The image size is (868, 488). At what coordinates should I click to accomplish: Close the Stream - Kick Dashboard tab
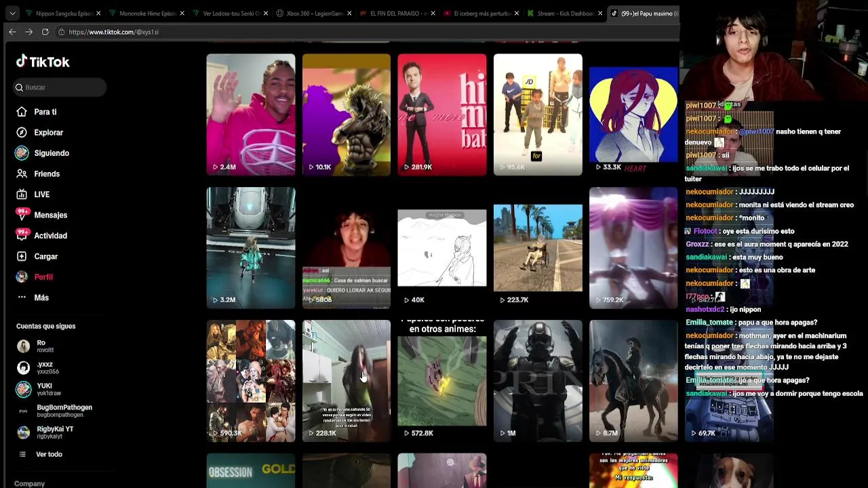600,14
